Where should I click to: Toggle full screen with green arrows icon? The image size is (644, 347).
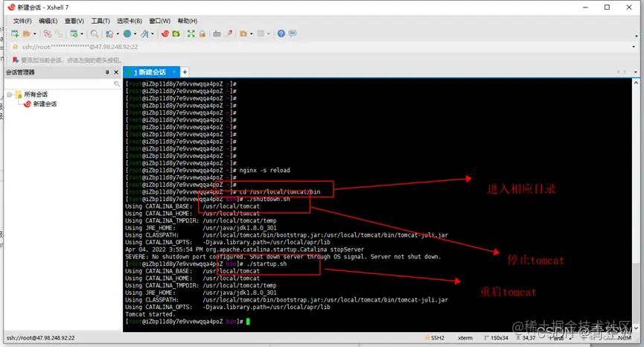click(x=191, y=34)
